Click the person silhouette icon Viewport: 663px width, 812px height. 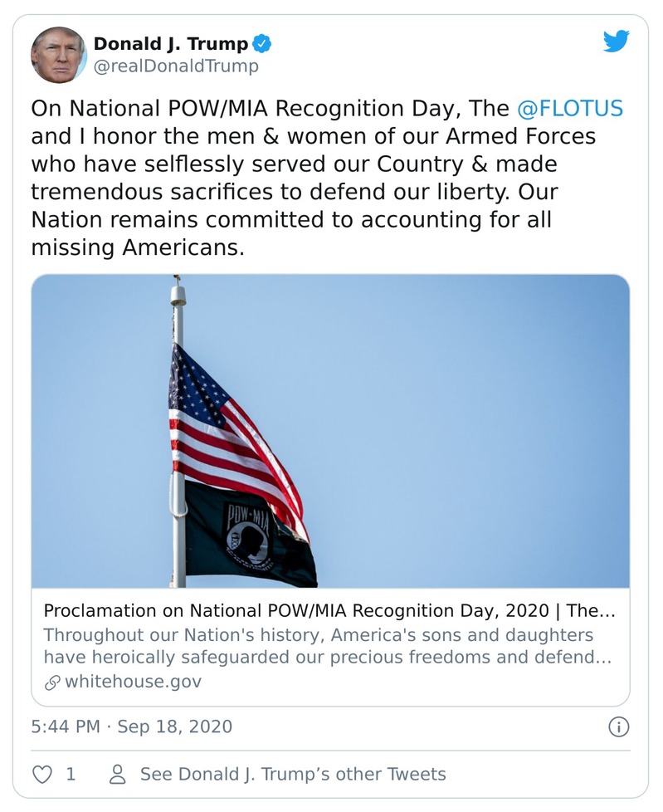coord(118,774)
